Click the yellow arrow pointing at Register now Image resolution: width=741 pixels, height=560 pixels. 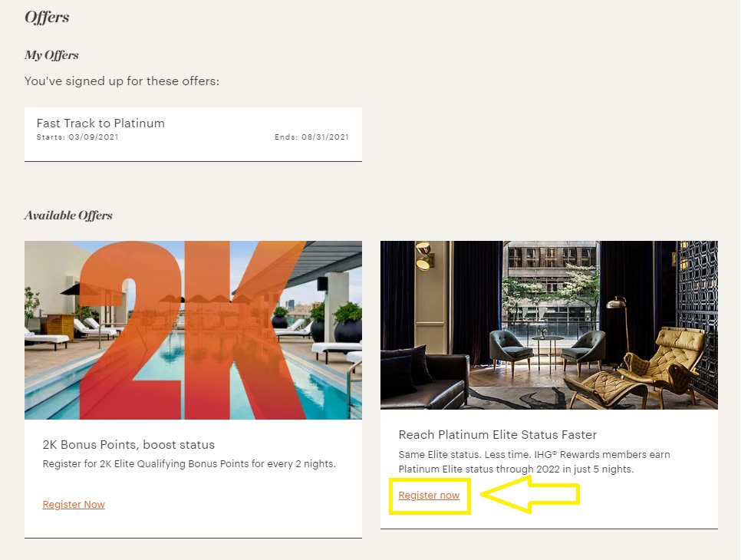coord(529,495)
